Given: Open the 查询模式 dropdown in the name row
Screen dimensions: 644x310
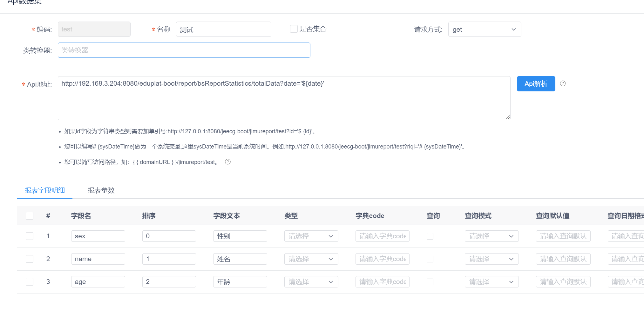Looking at the screenshot, I should (x=491, y=259).
